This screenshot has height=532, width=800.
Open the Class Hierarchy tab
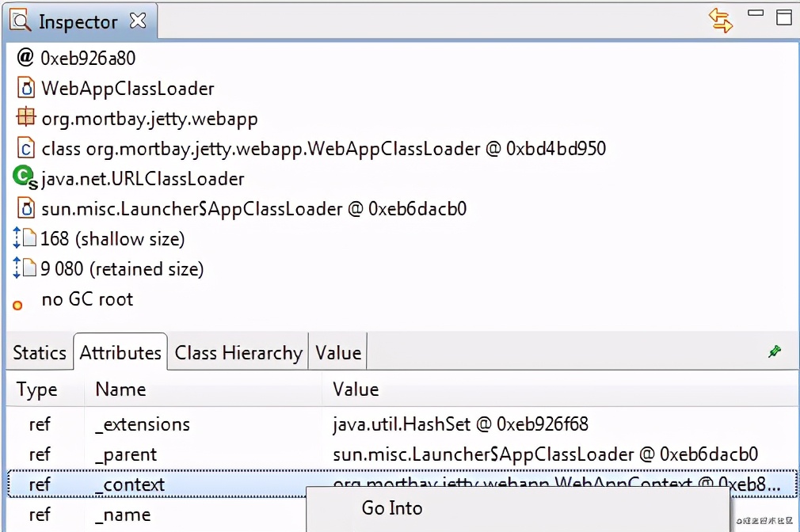(238, 352)
